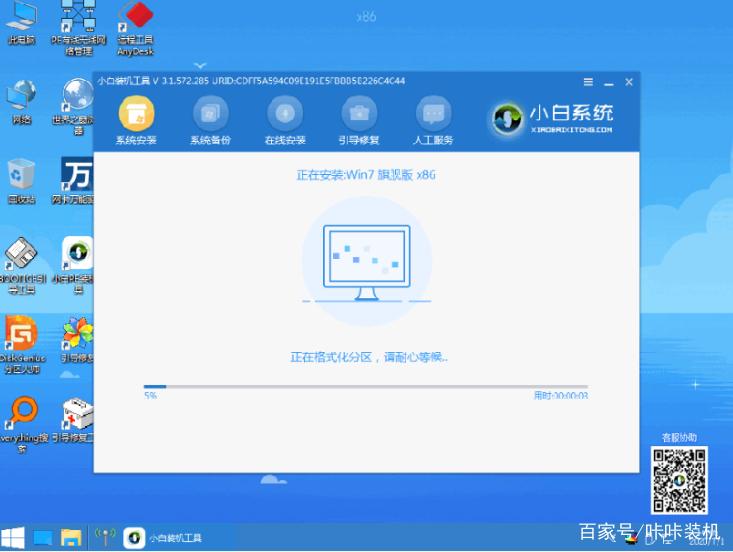Select 小白装机工具 taskbar button
This screenshot has height=552, width=733.
(163, 538)
